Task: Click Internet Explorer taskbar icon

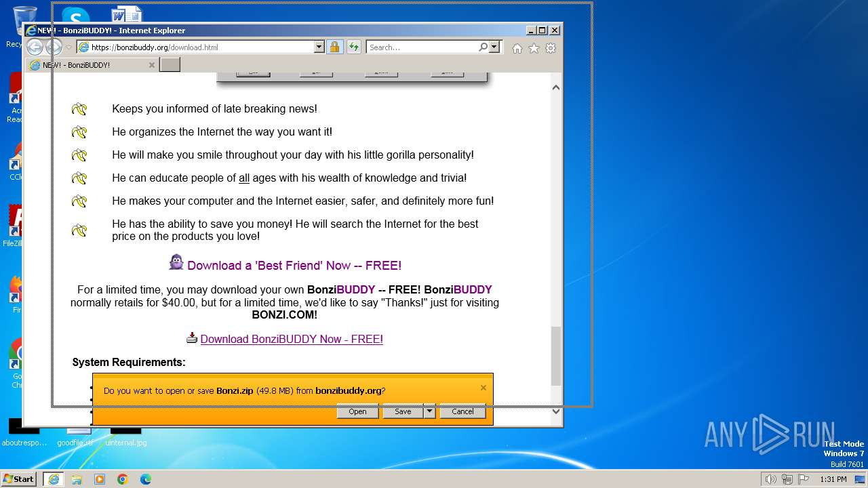Action: pos(54,479)
